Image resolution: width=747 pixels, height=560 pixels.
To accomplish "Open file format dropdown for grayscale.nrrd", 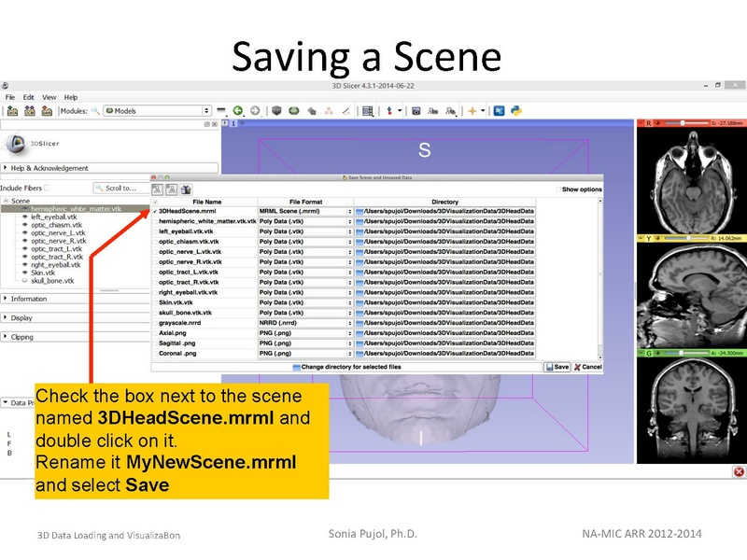I will [305, 323].
